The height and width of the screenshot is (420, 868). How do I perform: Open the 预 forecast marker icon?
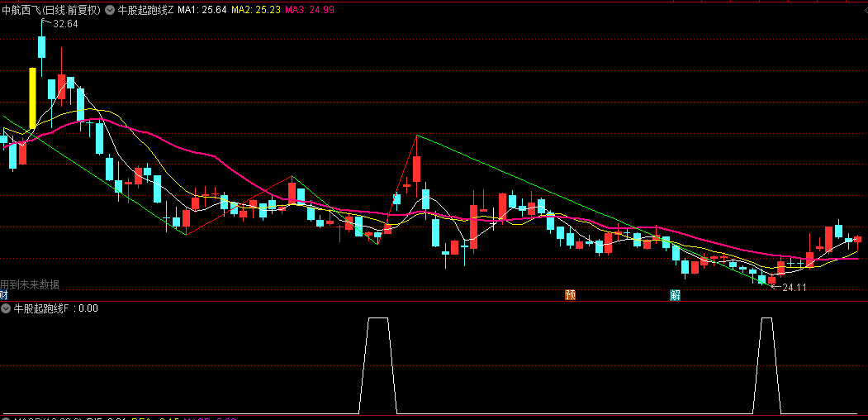coord(570,295)
